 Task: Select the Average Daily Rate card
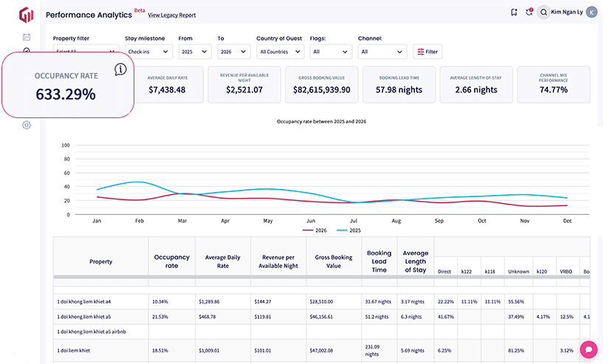click(x=167, y=85)
